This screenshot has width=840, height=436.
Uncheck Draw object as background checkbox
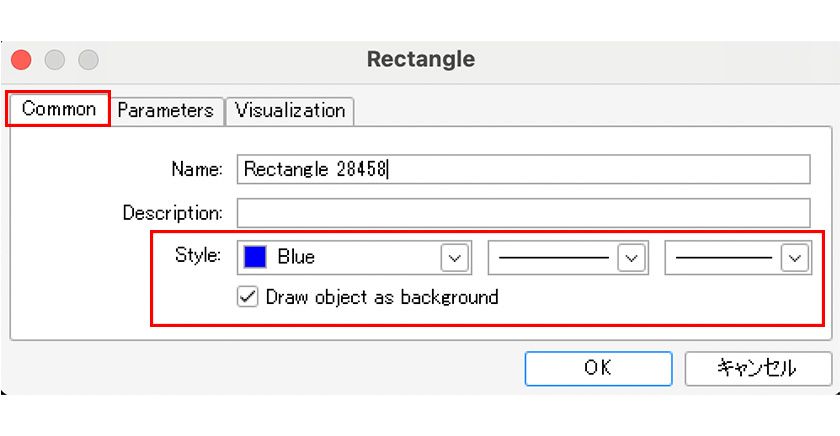[247, 297]
